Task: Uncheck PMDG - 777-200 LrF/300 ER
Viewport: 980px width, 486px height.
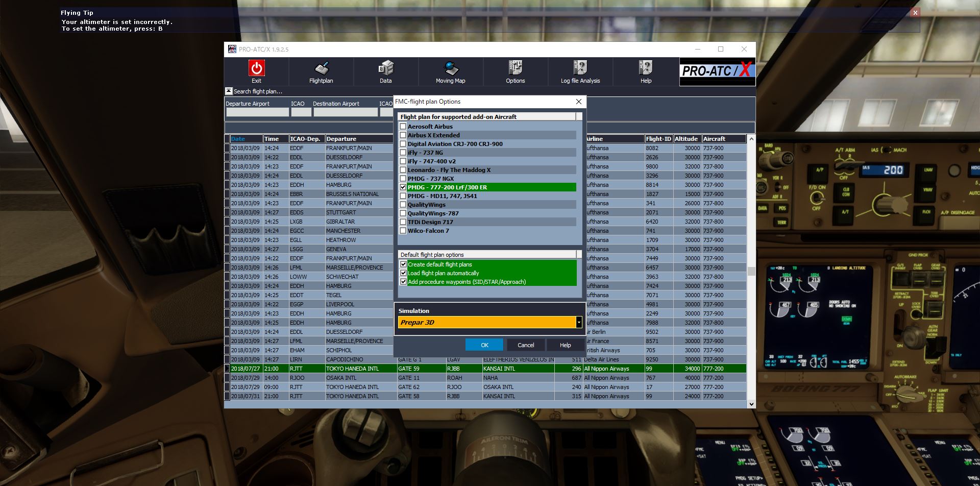Action: (403, 187)
